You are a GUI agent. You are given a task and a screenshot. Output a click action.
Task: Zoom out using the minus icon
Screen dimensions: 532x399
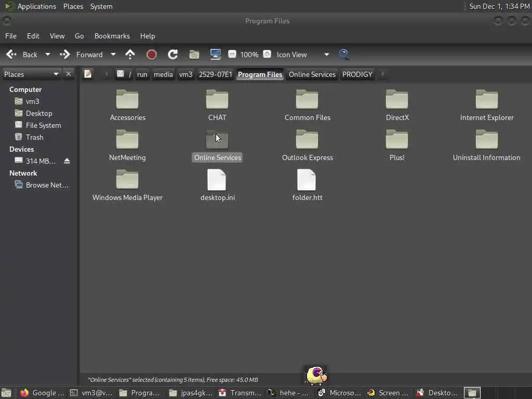232,54
